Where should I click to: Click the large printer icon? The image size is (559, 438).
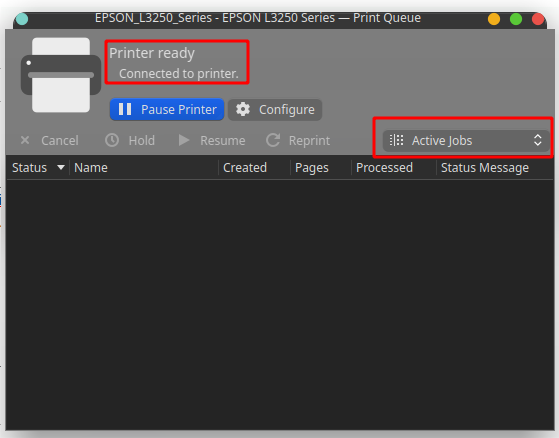61,75
